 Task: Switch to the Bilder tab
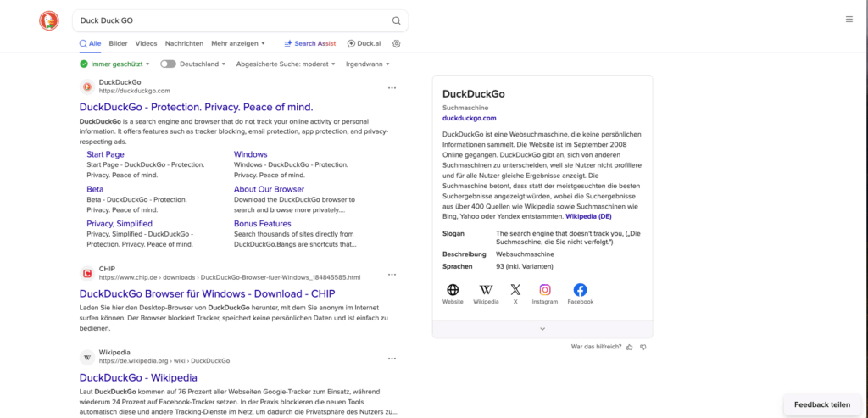tap(118, 43)
